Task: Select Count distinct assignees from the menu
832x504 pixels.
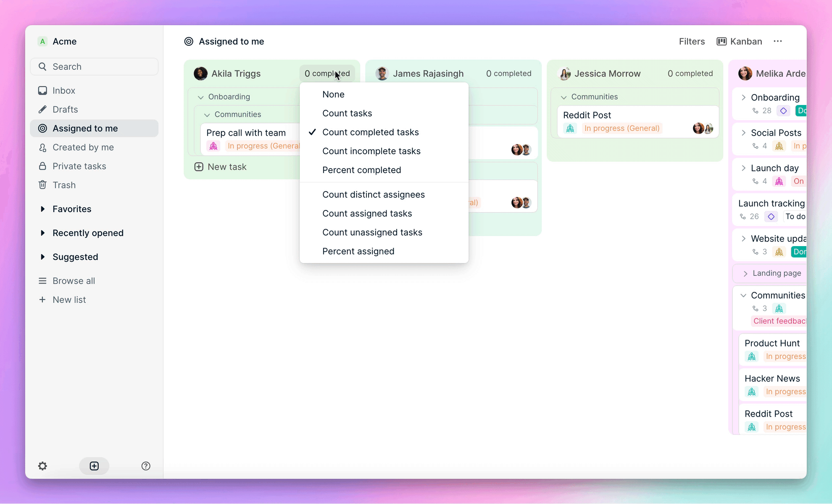Action: pyautogui.click(x=374, y=194)
